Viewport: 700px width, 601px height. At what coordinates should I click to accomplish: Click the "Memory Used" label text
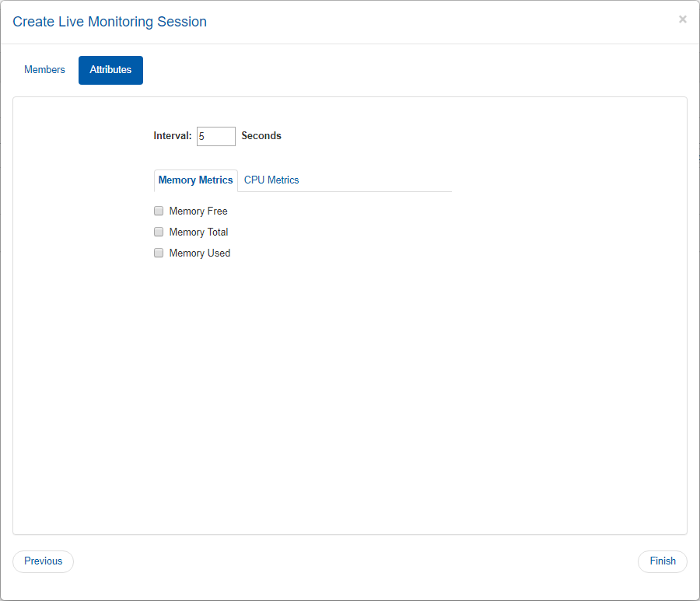[x=200, y=253]
